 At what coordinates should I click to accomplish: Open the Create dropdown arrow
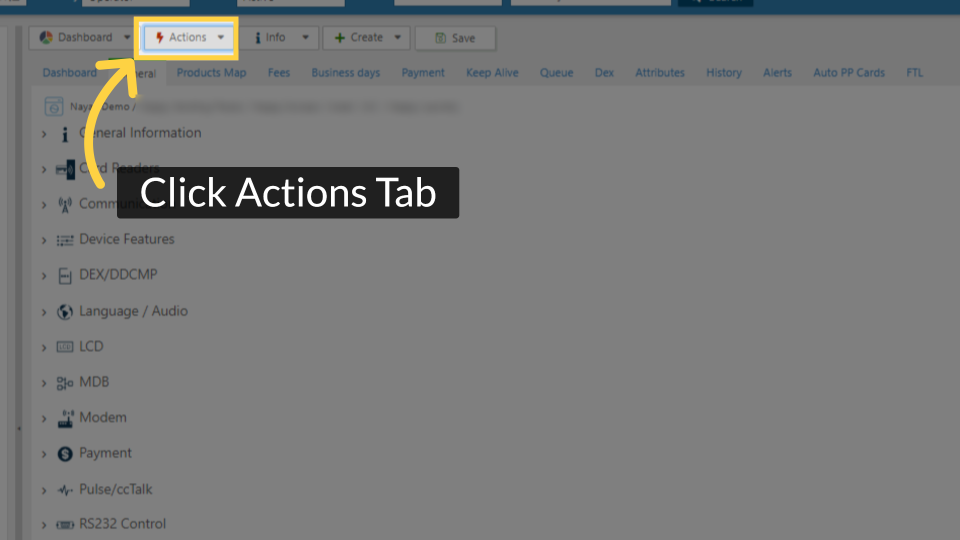[x=398, y=38]
